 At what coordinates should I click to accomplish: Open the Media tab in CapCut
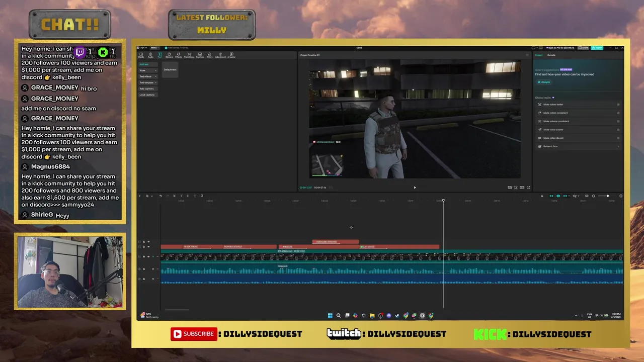(141, 55)
